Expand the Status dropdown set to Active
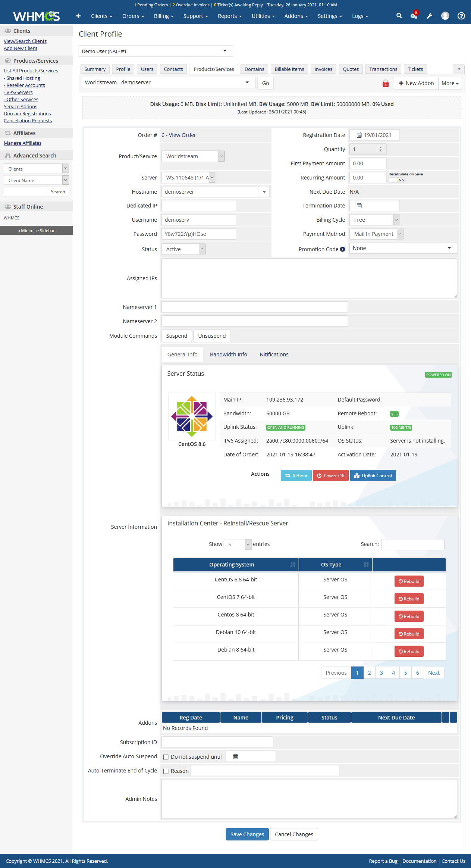Viewport: 471px width, 868px height. pos(183,249)
